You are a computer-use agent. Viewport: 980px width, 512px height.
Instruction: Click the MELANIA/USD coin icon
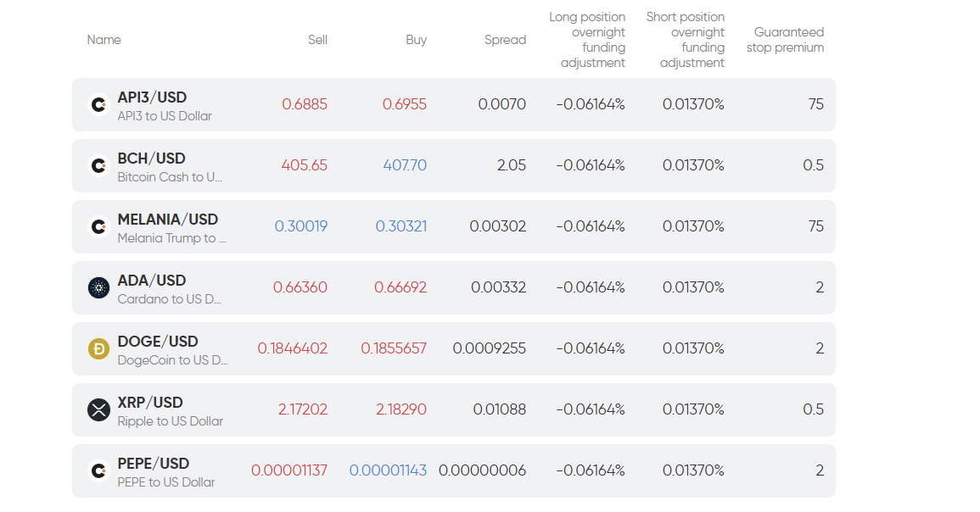click(98, 227)
